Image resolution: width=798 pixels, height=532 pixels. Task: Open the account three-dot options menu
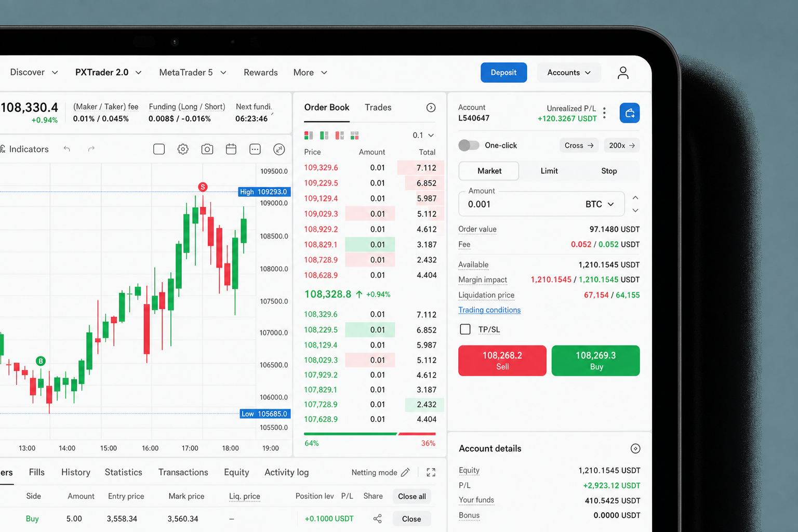(x=604, y=113)
